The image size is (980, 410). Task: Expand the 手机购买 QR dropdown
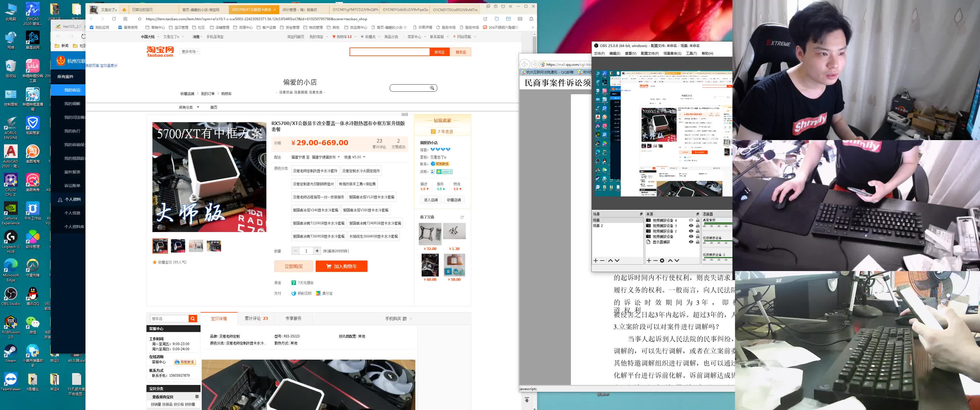[398, 318]
